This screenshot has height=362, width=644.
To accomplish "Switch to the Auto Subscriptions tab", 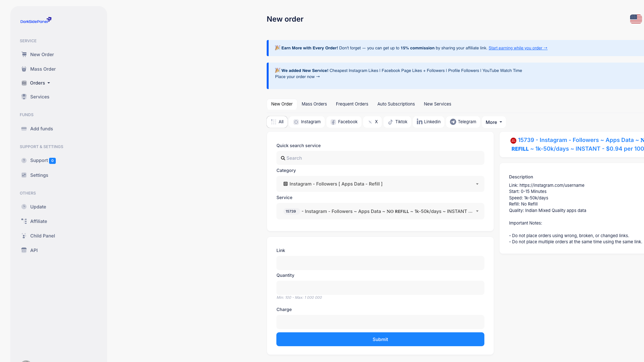I will click(396, 104).
